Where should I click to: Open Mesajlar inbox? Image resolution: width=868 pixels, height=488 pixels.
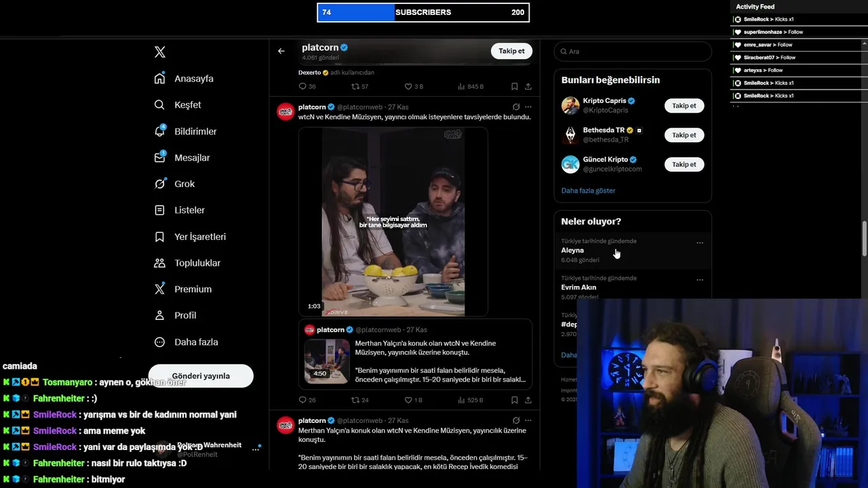click(x=192, y=158)
